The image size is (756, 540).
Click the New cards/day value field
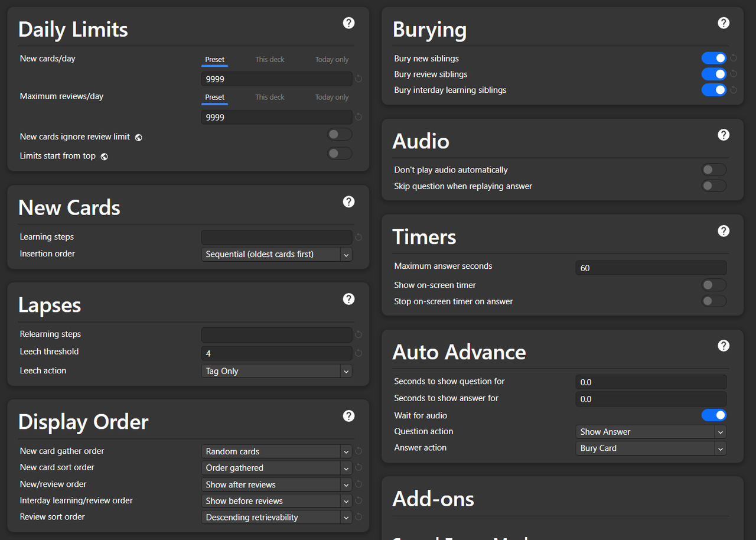click(x=276, y=79)
